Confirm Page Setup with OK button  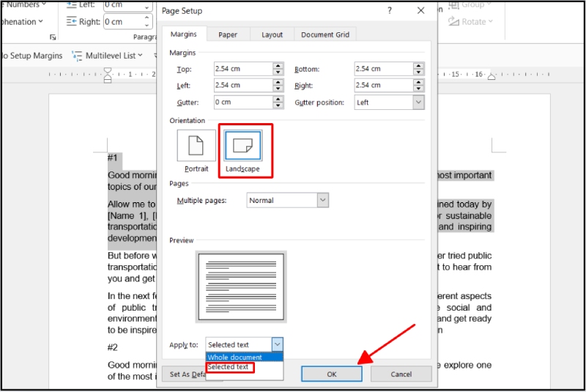tap(332, 374)
